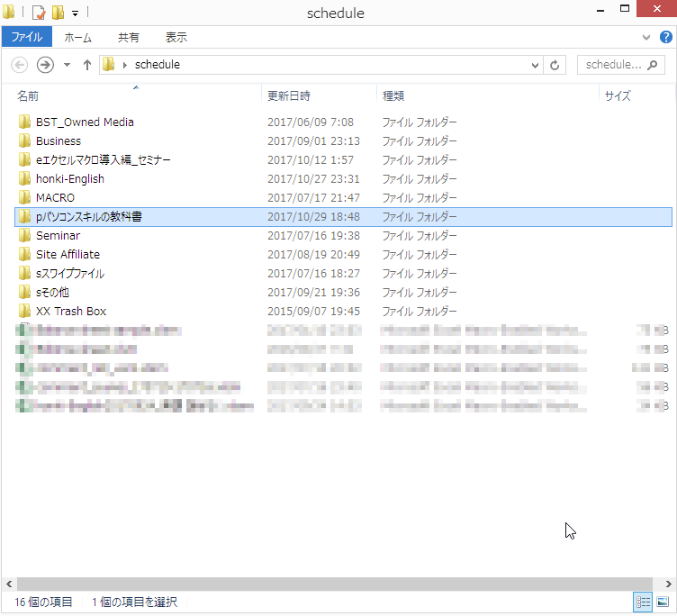
Task: Open the recent locations dropdown arrow
Action: (x=67, y=65)
